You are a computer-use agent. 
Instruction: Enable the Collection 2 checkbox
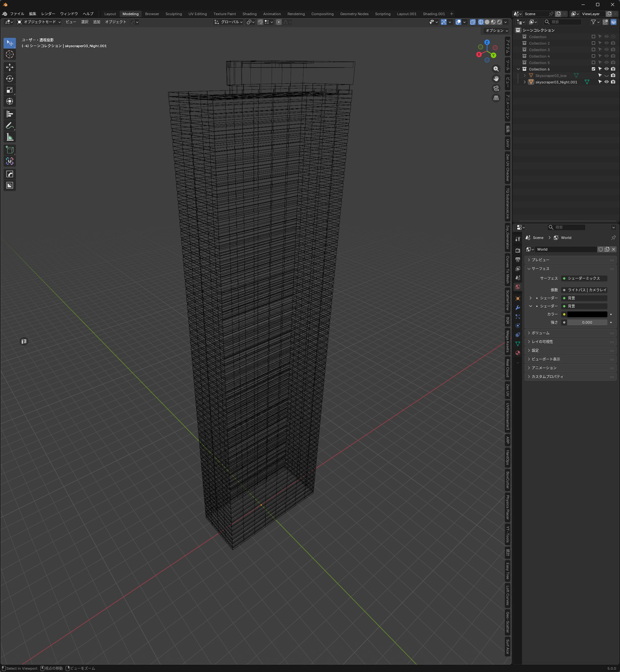point(593,43)
